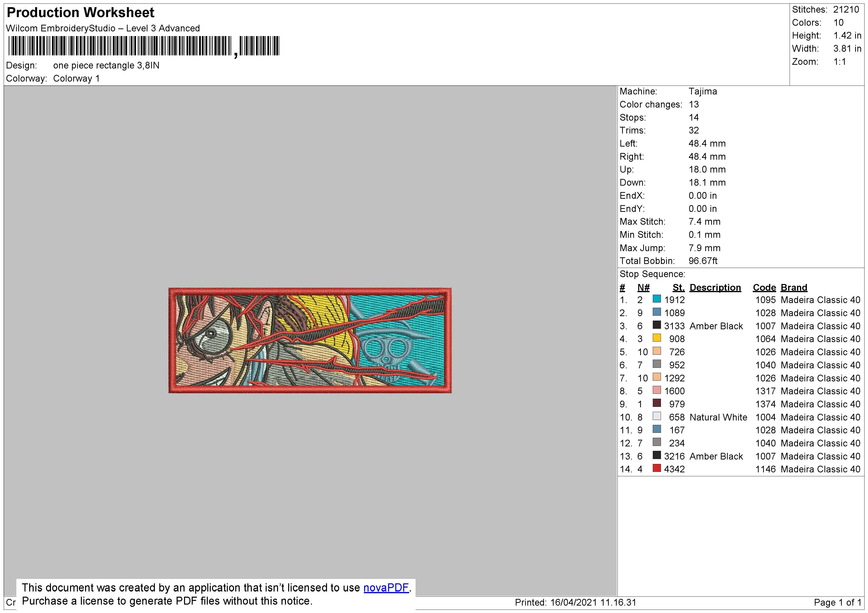Click the 'Printed: 16/04/2021 11.16.31' footer
The height and width of the screenshot is (613, 868).
(575, 602)
